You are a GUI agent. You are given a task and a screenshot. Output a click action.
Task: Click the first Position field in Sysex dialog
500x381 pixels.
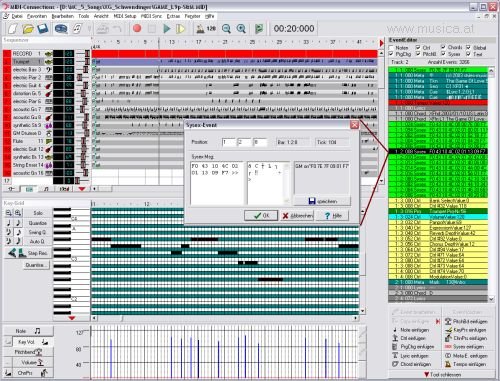coord(228,142)
